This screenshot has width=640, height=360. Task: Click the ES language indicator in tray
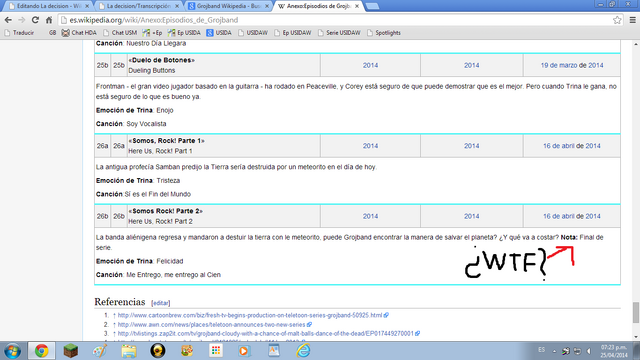click(x=541, y=350)
